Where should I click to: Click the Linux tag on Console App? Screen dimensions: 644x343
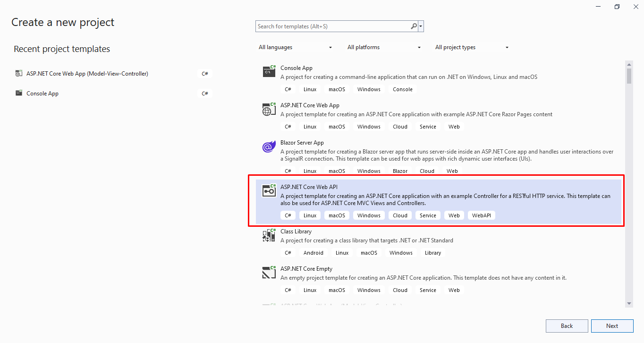310,89
